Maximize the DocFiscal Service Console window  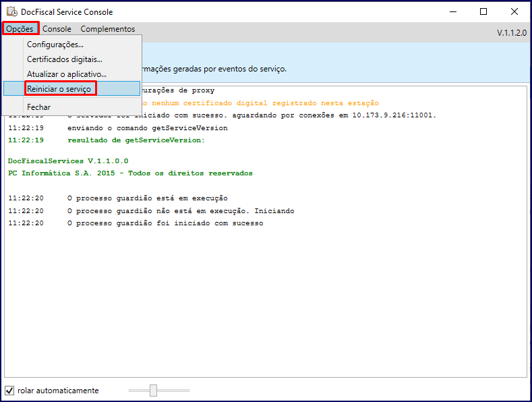tap(483, 11)
